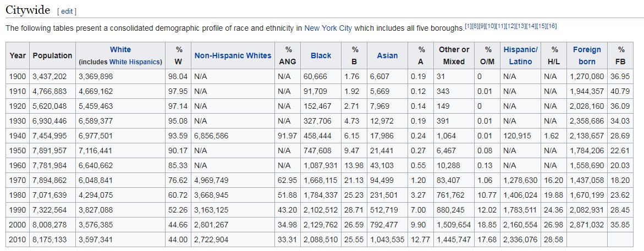Select the Citywide section heading
This screenshot has height=251, width=644.
28,10
